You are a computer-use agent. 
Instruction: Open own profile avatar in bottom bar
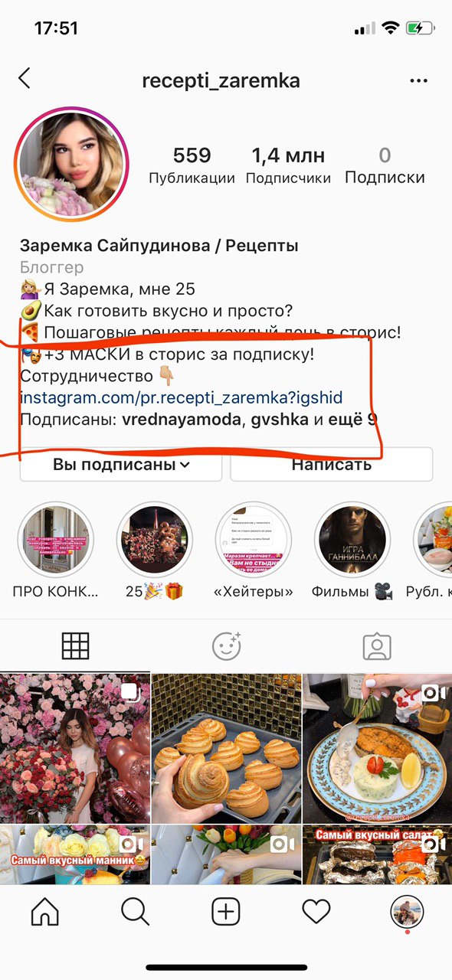(406, 911)
